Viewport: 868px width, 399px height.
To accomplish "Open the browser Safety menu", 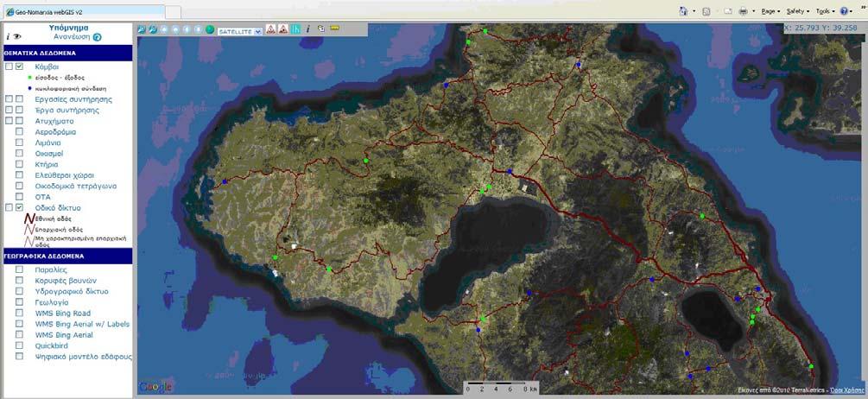I will tap(798, 11).
